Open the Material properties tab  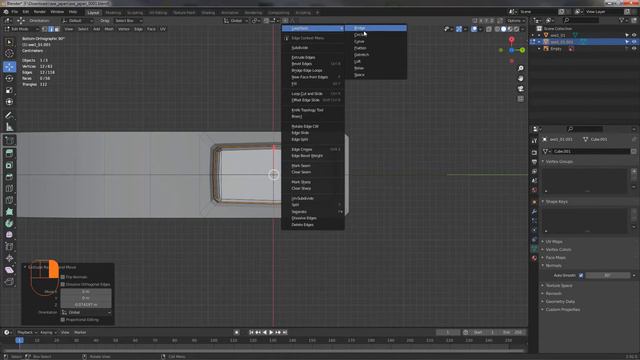pos(534,258)
